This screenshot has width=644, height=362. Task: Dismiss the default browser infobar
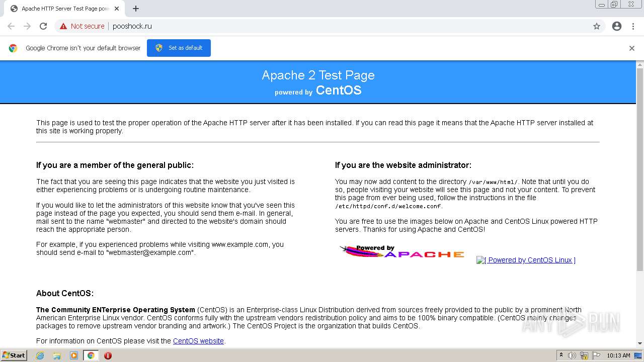pos(632,48)
